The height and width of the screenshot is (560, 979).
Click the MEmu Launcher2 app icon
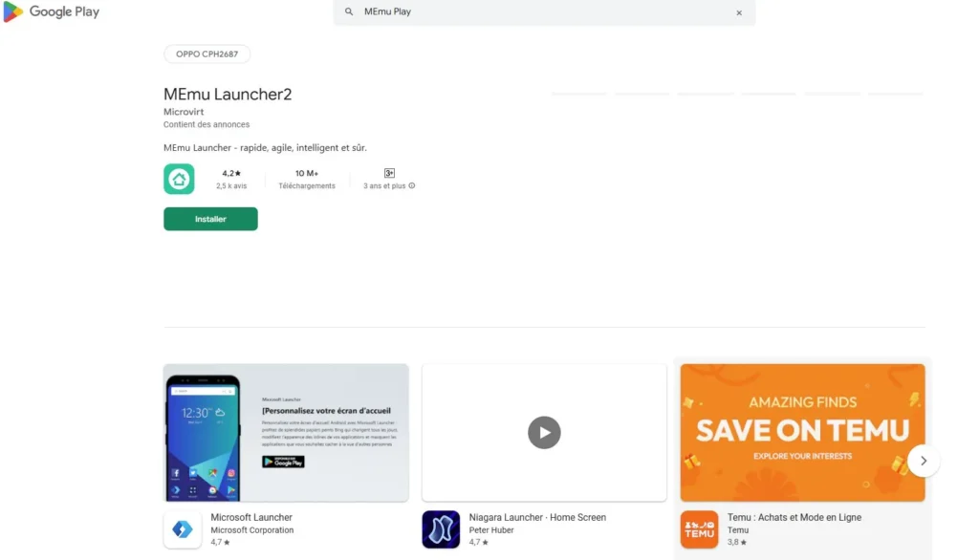pyautogui.click(x=179, y=179)
